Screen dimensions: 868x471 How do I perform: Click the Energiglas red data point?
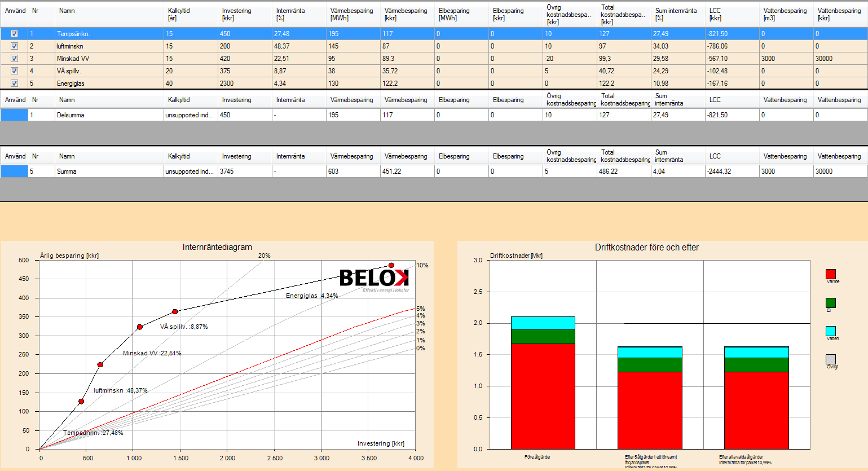(391, 265)
